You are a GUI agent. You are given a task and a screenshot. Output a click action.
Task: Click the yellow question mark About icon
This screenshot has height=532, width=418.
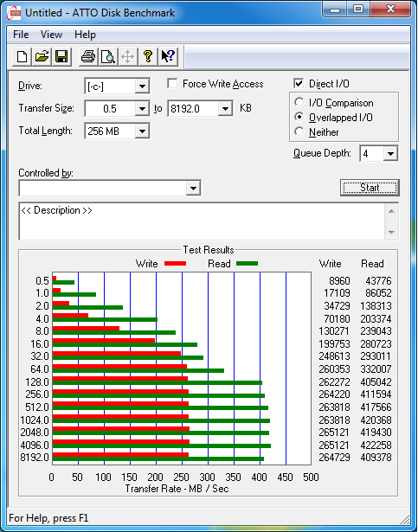pyautogui.click(x=148, y=56)
